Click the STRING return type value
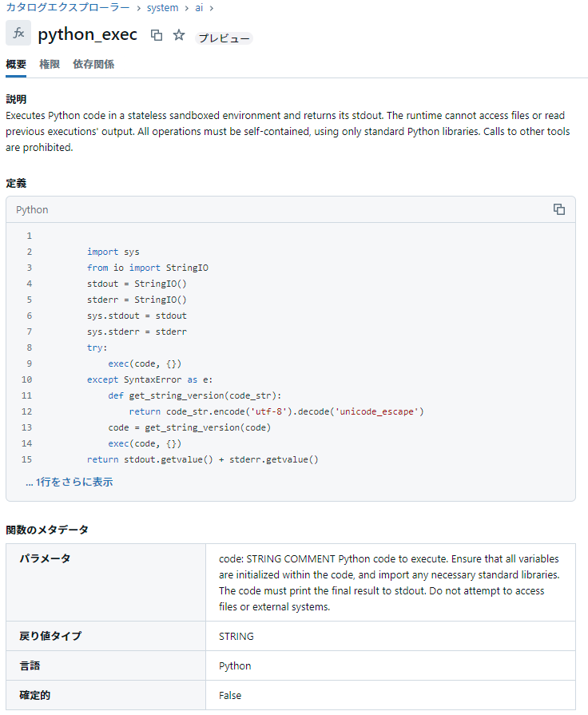Viewport: 588px width, 715px height. click(236, 636)
